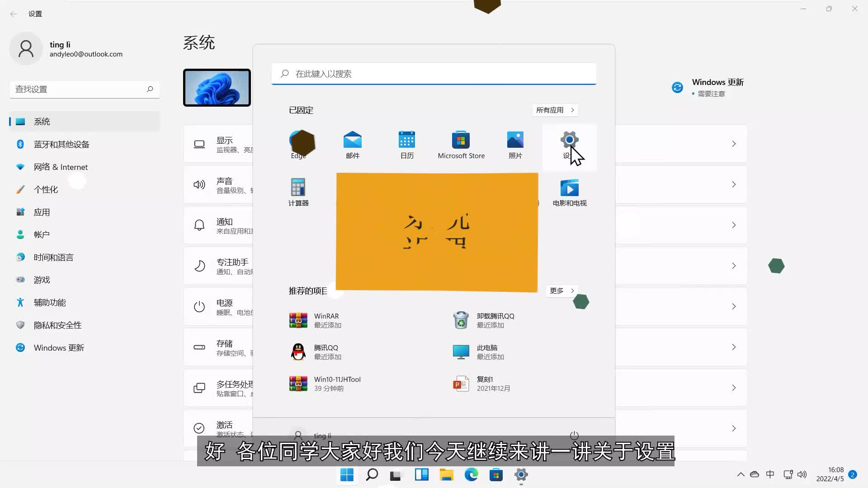Open Win10-11JHTool recommended file
The width and height of the screenshot is (868, 488).
325,384
